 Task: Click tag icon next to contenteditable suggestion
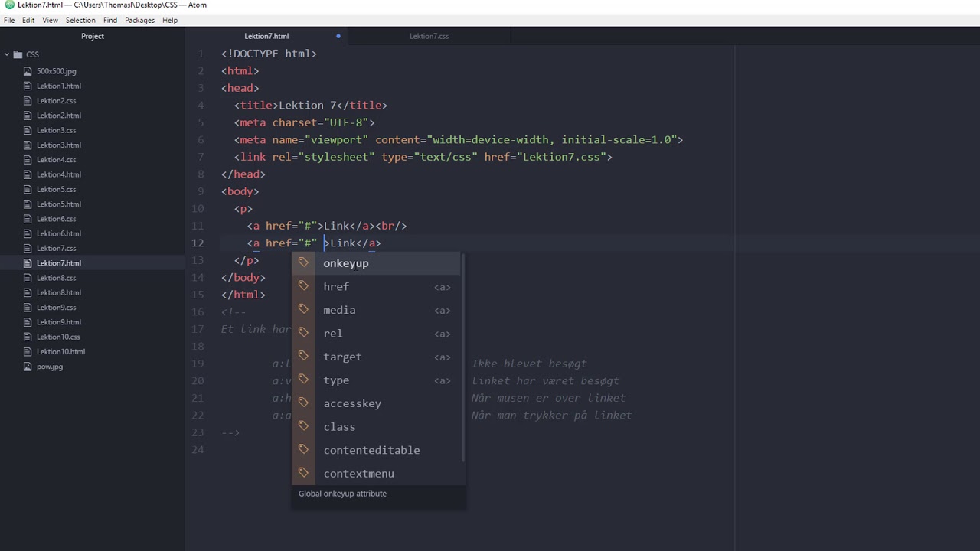click(304, 449)
